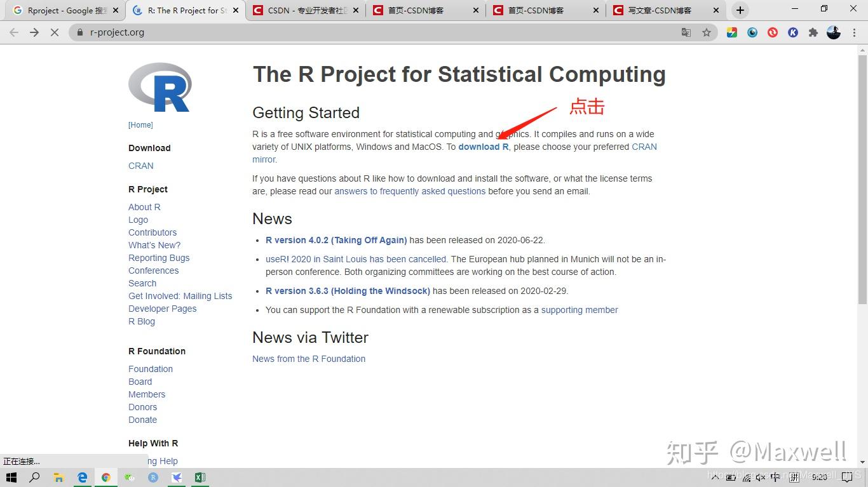Open CRAN from the Download sidebar
This screenshot has height=487, width=868.
pyautogui.click(x=140, y=166)
